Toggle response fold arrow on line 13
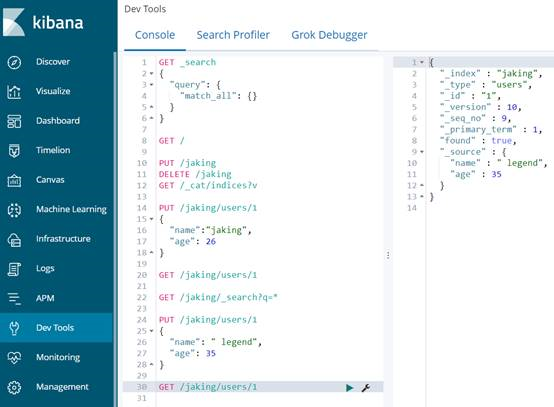The width and height of the screenshot is (554, 407). tap(422, 197)
